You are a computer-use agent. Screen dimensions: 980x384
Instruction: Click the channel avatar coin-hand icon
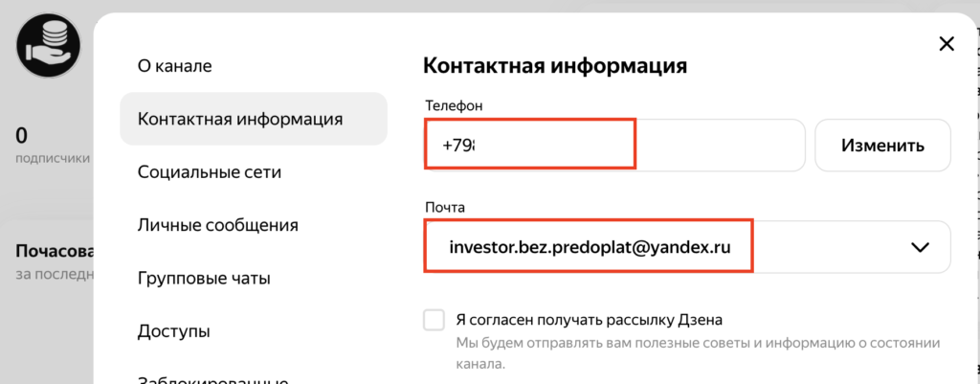coord(48,48)
